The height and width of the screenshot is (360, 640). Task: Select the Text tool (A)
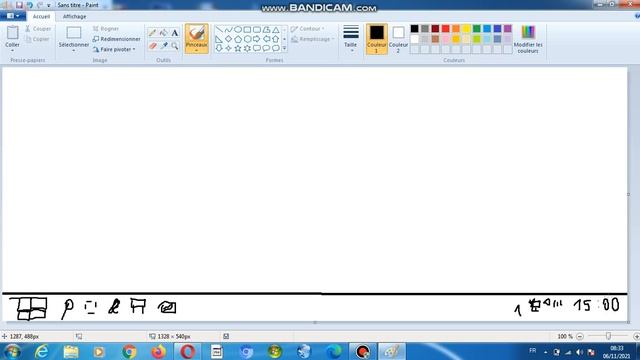point(175,33)
